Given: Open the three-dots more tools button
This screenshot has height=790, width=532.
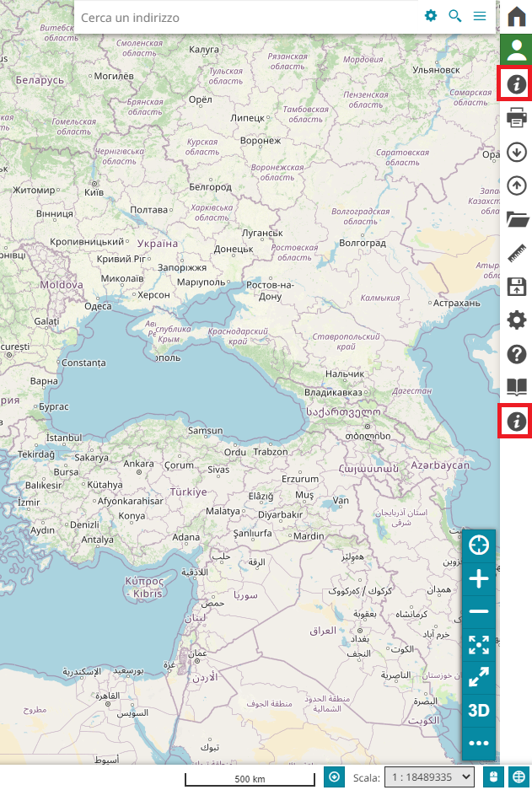Looking at the screenshot, I should 479,743.
